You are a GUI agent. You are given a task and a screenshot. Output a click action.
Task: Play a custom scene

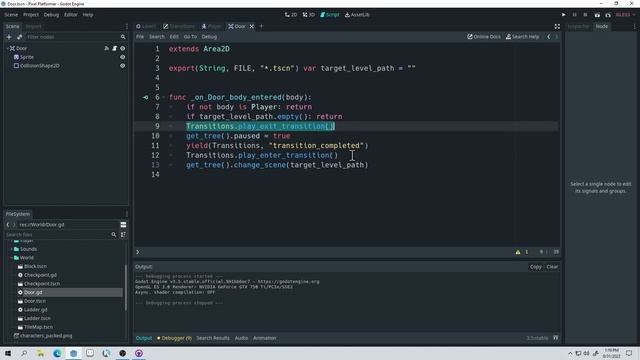608,15
